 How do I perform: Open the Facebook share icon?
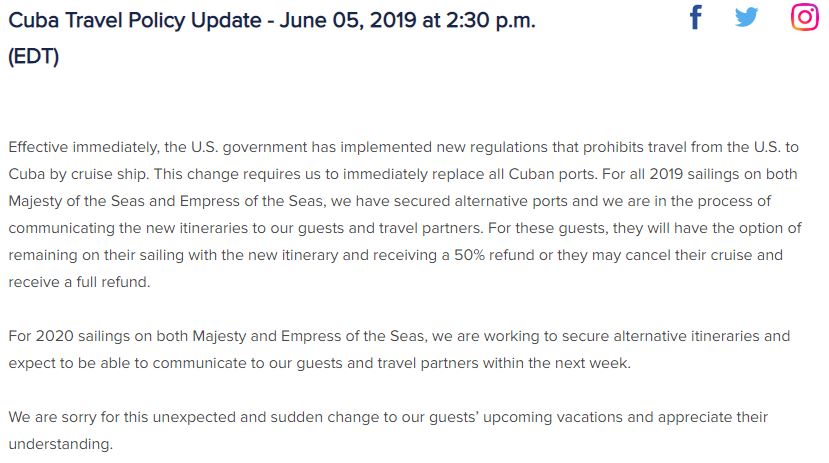tap(696, 17)
